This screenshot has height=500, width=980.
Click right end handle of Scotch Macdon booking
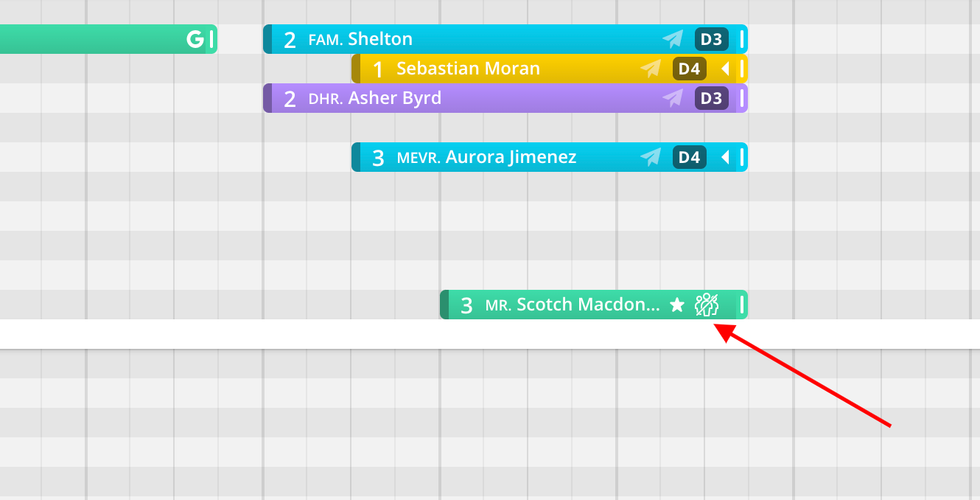coord(742,305)
